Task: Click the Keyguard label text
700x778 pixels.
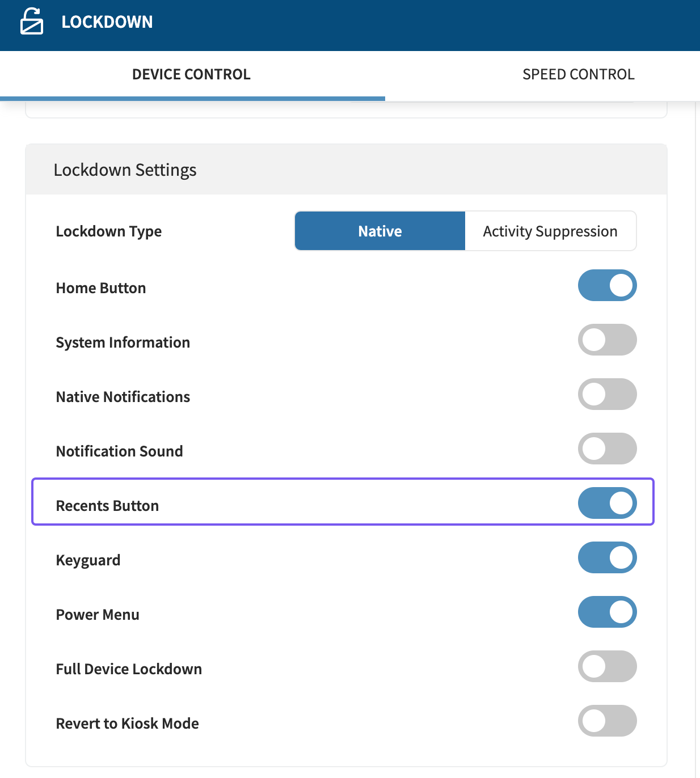Action: click(x=88, y=560)
